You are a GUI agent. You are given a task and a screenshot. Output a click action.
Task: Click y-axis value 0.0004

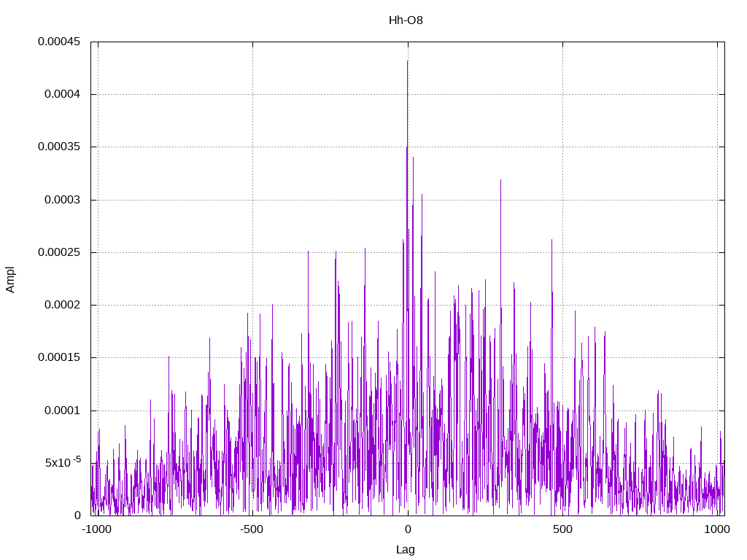click(63, 94)
